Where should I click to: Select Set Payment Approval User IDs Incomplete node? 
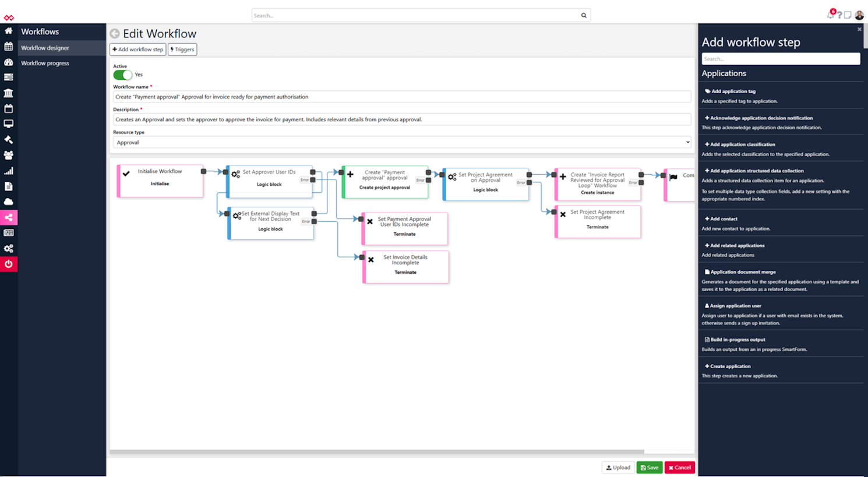coord(405,228)
